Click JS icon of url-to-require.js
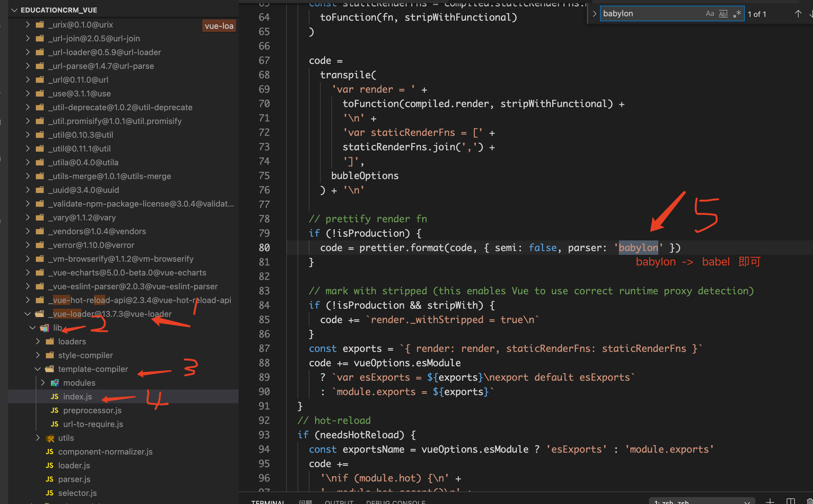Image resolution: width=813 pixels, height=504 pixels. point(54,424)
